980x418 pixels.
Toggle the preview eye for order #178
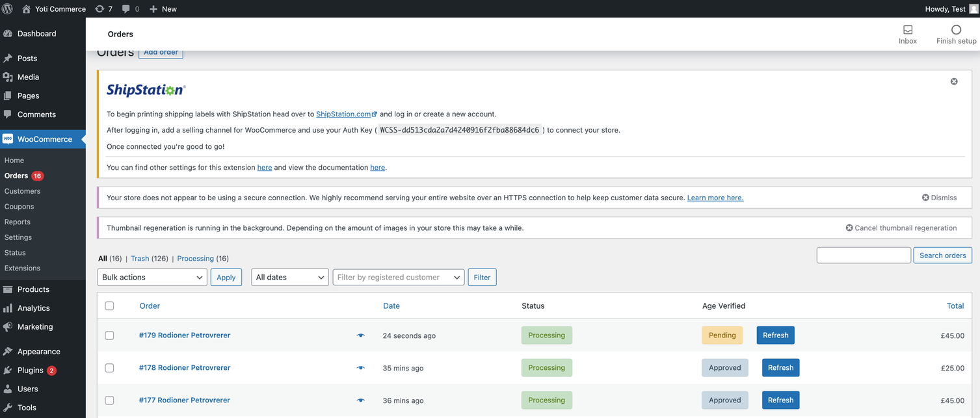pos(360,367)
